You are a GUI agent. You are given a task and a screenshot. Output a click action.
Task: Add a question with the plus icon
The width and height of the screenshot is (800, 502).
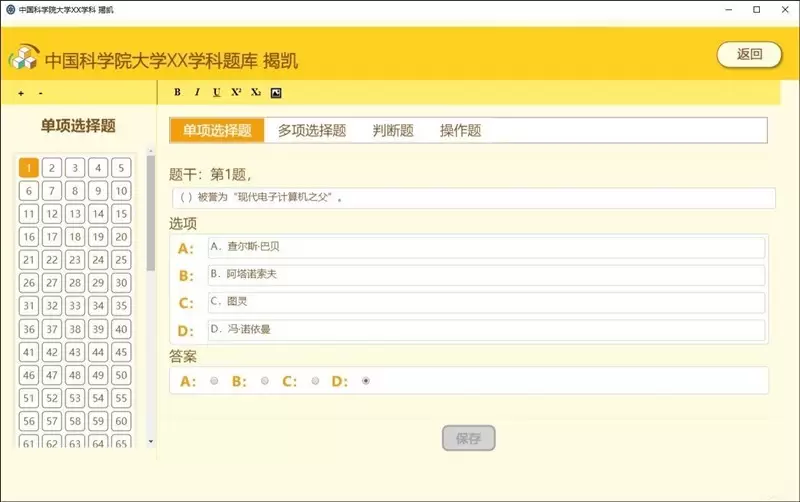pos(21,93)
